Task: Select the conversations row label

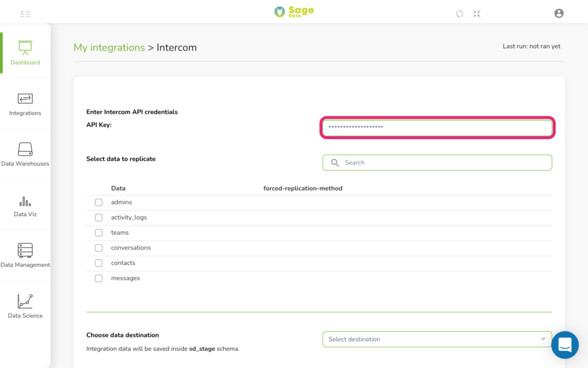Action: click(x=131, y=248)
